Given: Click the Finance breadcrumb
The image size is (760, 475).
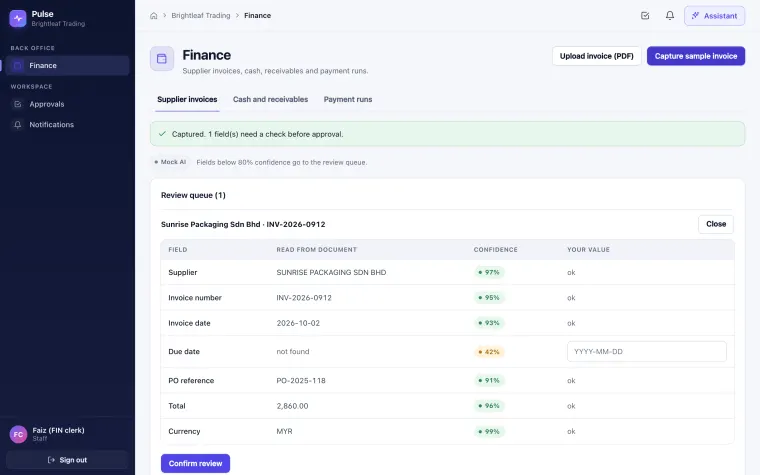Looking at the screenshot, I should point(257,16).
